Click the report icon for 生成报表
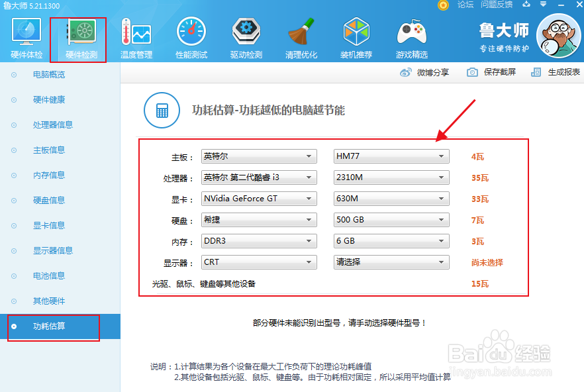This screenshot has height=392, width=584. (x=536, y=72)
